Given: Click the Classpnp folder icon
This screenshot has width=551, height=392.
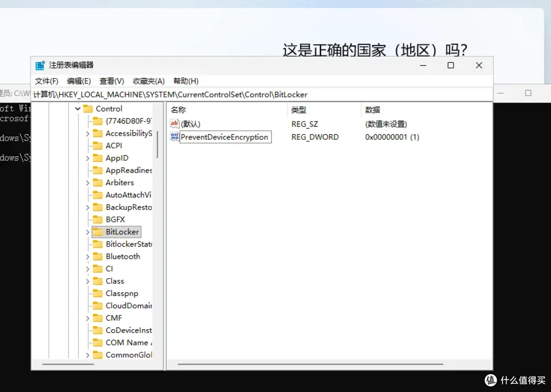Looking at the screenshot, I should click(97, 293).
